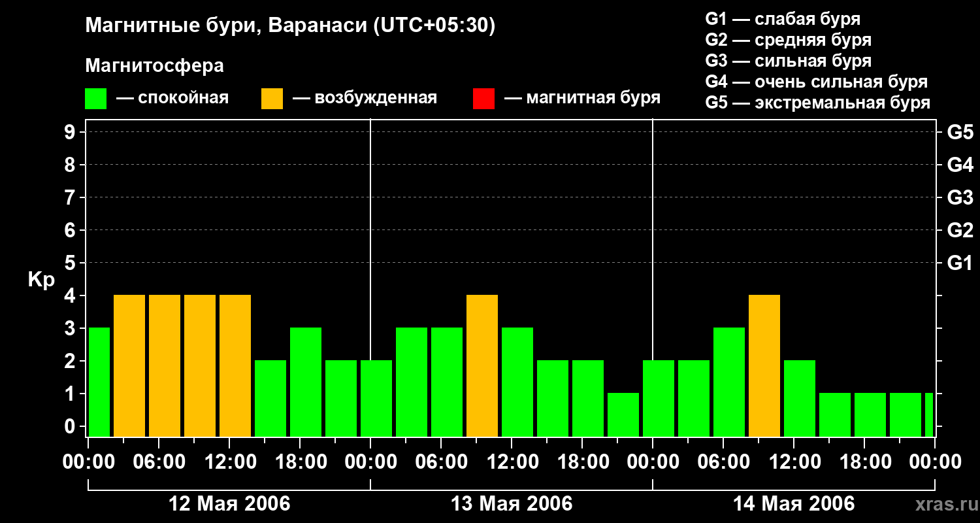The width and height of the screenshot is (980, 523).
Task: Click the first orange bar on 12 May
Action: pyautogui.click(x=129, y=366)
